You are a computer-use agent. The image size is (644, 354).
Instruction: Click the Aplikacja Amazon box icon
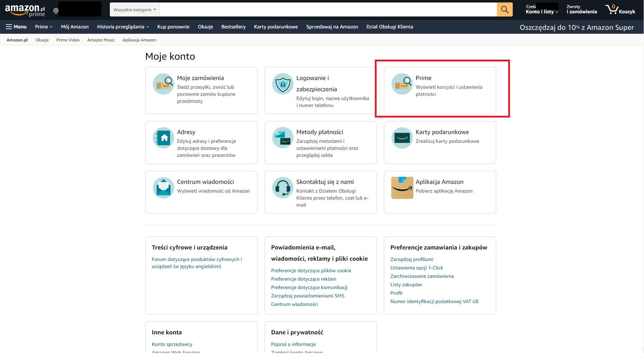click(x=402, y=188)
